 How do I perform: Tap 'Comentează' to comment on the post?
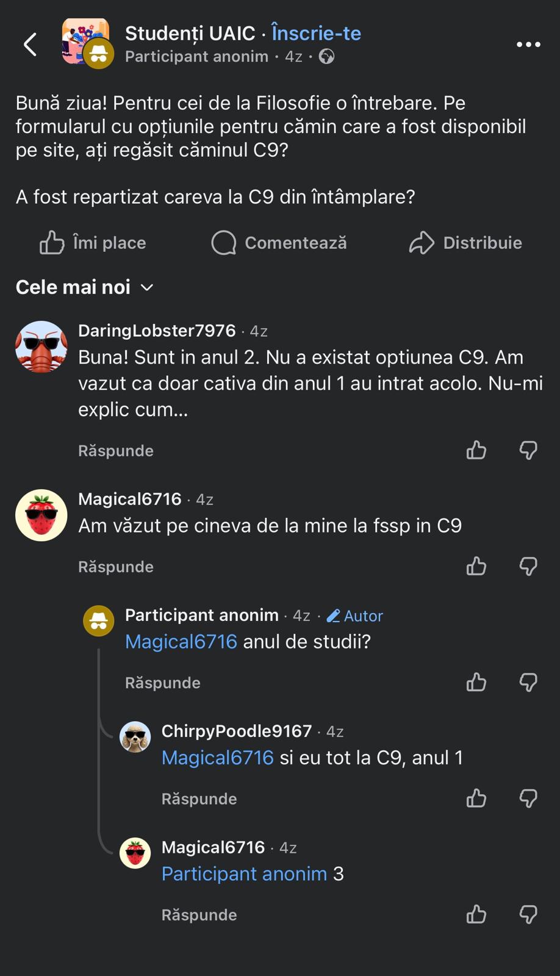[x=279, y=243]
